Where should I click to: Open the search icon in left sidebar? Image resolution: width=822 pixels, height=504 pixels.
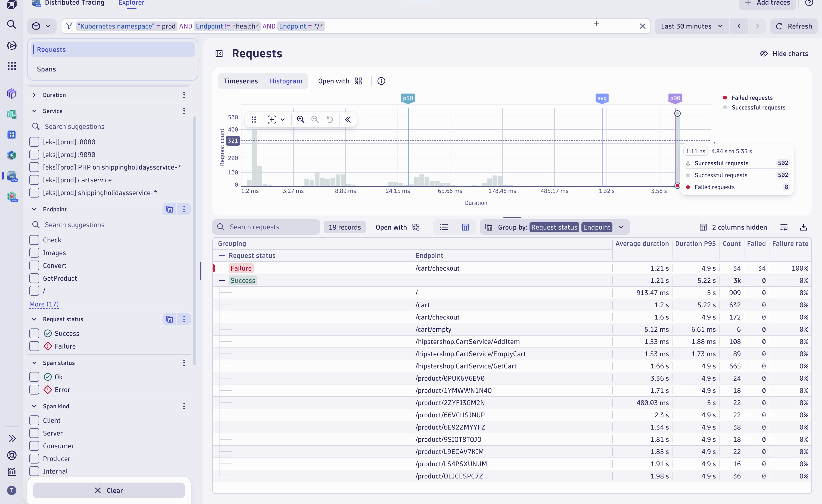(12, 24)
